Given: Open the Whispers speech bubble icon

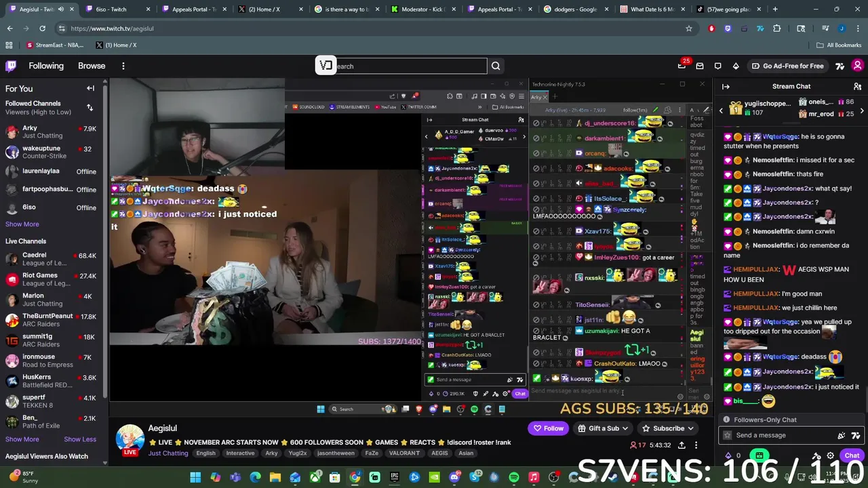Looking at the screenshot, I should click(x=717, y=66).
